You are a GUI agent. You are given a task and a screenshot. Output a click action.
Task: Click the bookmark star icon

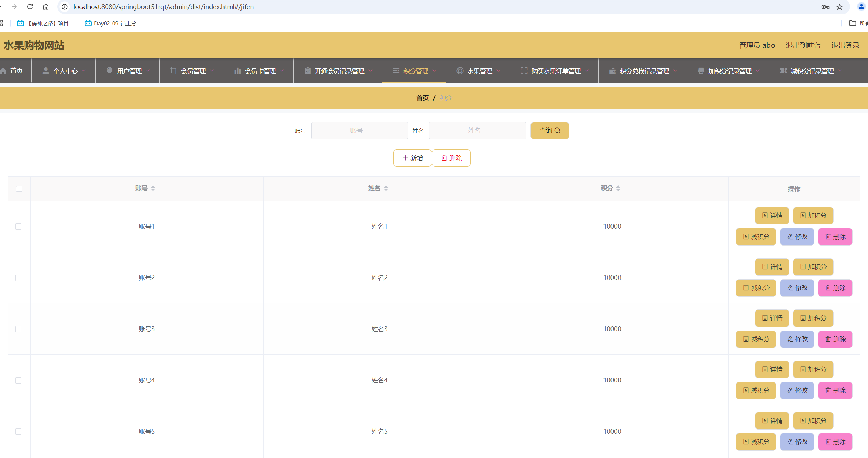click(x=840, y=7)
